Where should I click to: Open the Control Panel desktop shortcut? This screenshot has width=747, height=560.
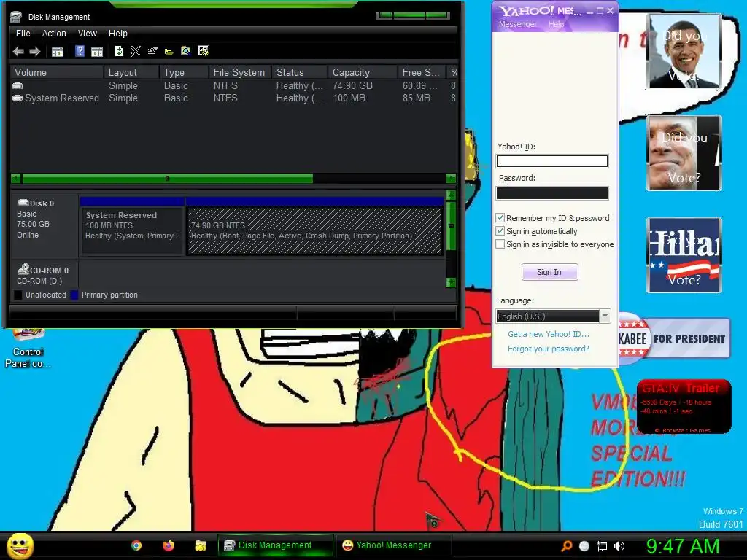coord(28,348)
